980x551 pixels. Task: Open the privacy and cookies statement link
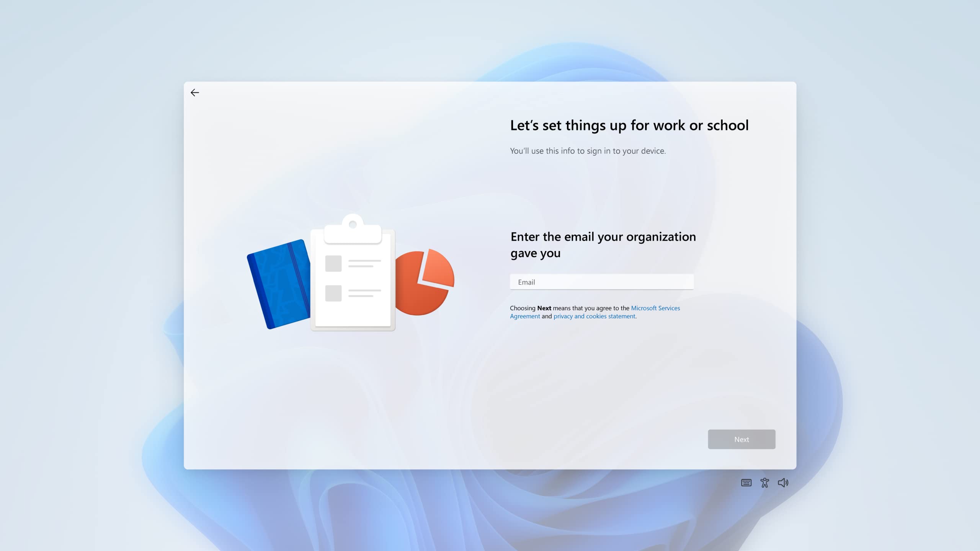click(594, 316)
